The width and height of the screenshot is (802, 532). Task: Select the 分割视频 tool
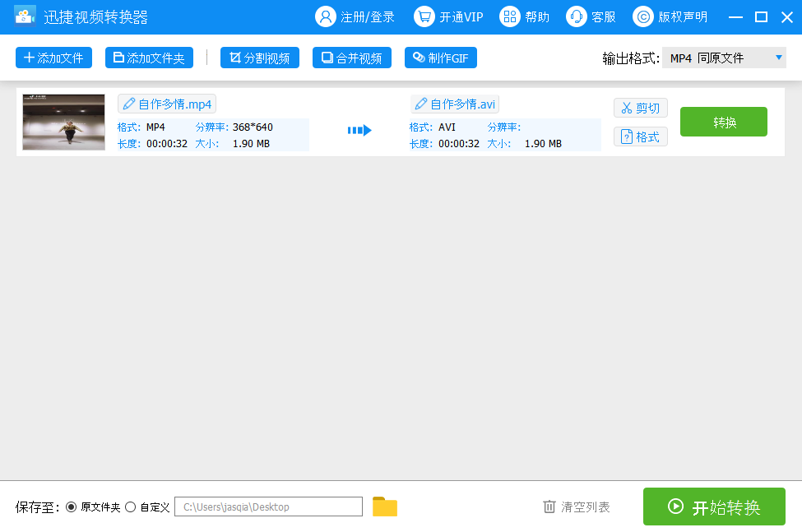tap(259, 58)
